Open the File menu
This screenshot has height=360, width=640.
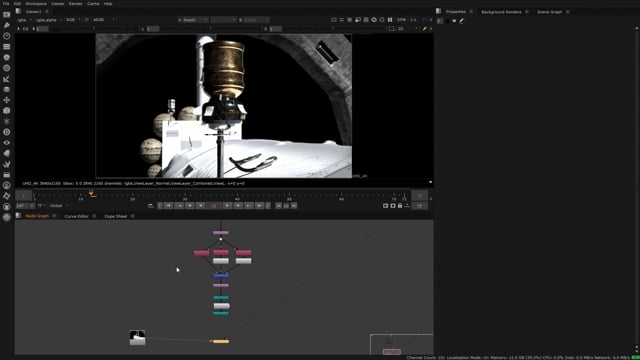point(6,4)
